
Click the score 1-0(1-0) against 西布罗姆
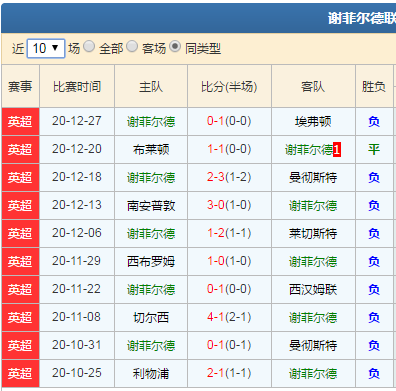[x=229, y=261]
